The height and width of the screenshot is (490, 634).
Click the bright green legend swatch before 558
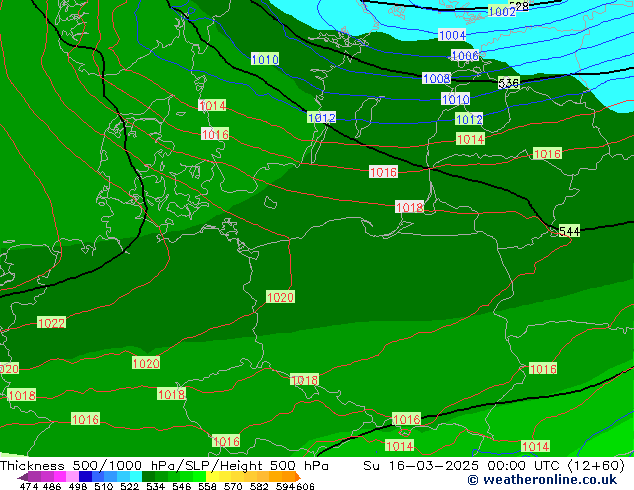pyautogui.click(x=199, y=477)
